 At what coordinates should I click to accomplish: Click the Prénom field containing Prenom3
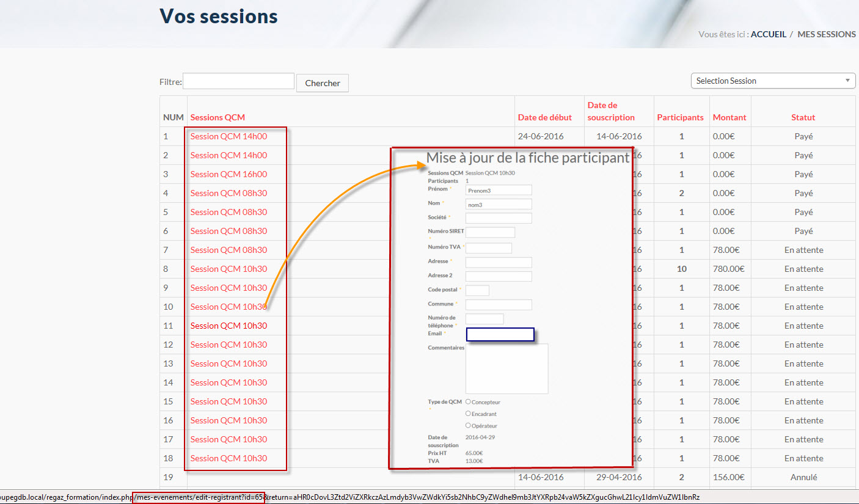[x=499, y=190]
